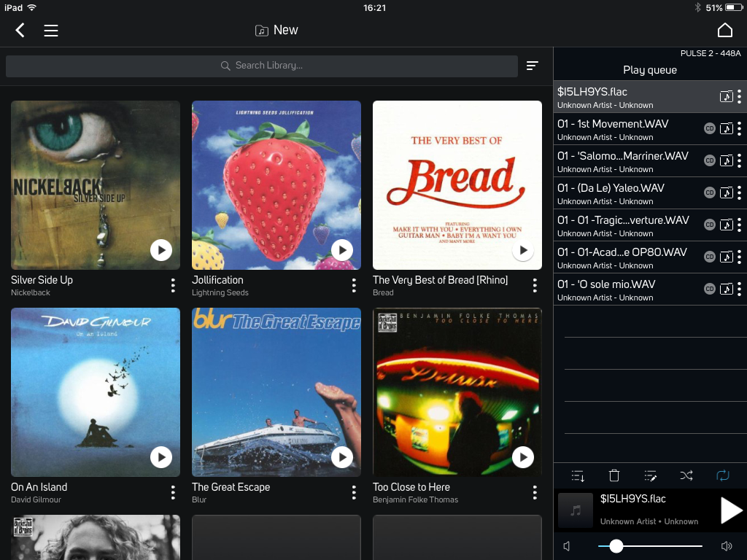Image resolution: width=747 pixels, height=560 pixels.
Task: Open more options for Too Close to Here
Action: [535, 492]
